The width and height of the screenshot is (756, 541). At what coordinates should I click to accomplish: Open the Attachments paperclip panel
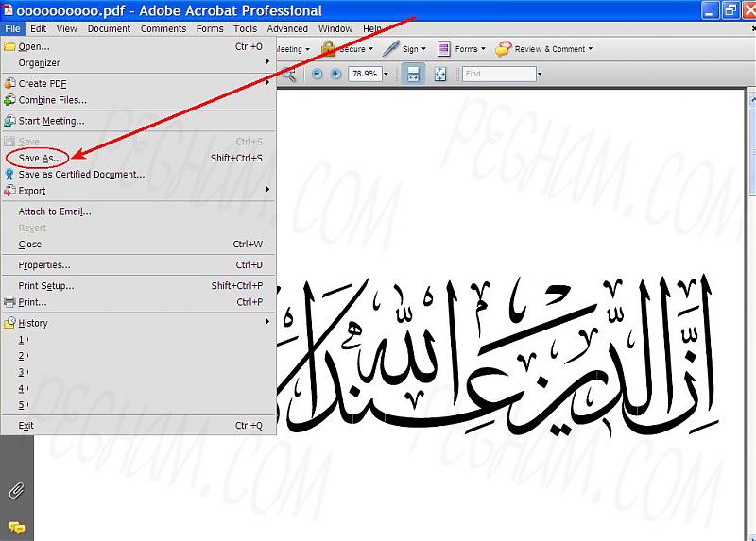tap(16, 491)
